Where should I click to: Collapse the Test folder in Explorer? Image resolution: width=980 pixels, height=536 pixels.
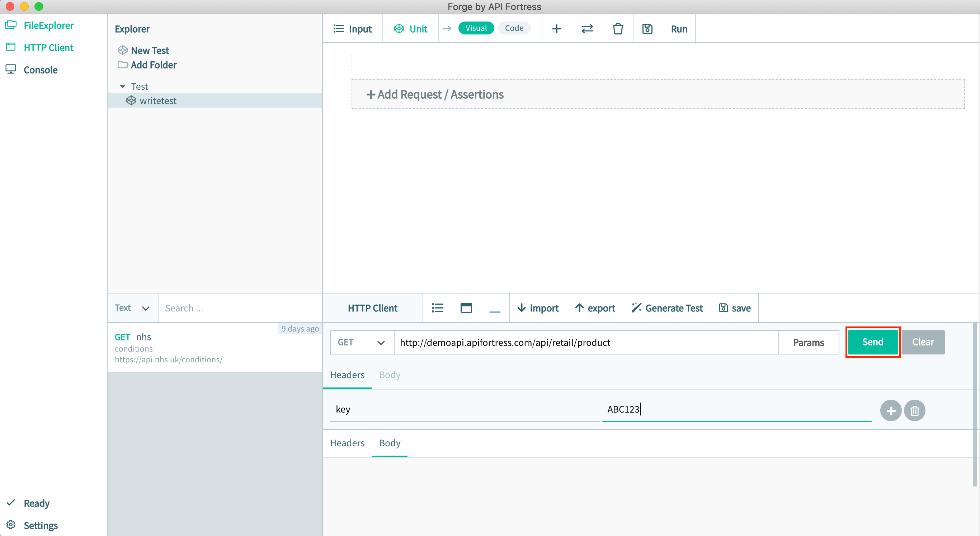click(x=123, y=86)
